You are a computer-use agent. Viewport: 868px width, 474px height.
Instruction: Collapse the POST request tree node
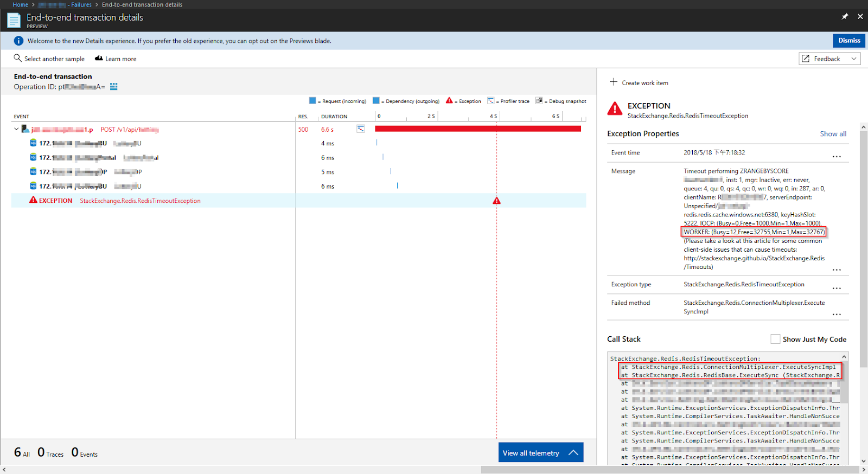point(16,129)
